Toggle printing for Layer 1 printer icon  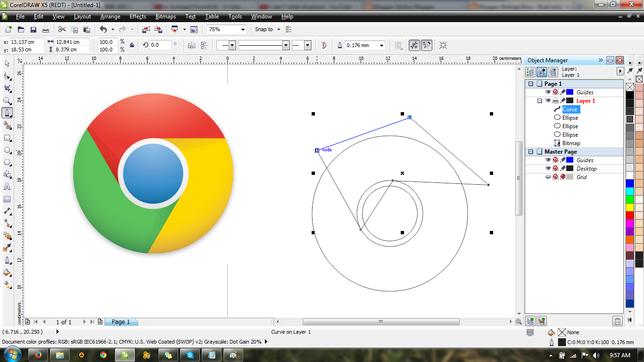pyautogui.click(x=555, y=100)
